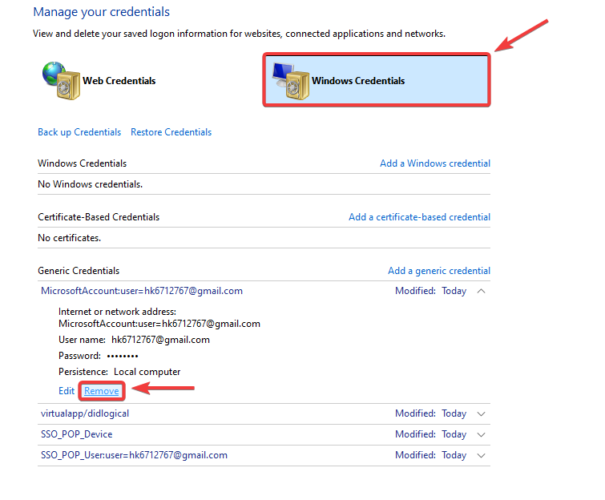605x500 pixels.
Task: Click the Windows Credentials computer safe icon
Action: pyautogui.click(x=288, y=79)
